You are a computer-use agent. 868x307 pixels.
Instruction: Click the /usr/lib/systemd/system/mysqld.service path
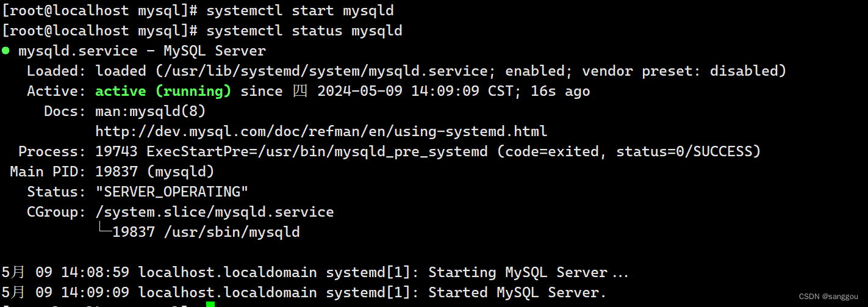(x=326, y=71)
